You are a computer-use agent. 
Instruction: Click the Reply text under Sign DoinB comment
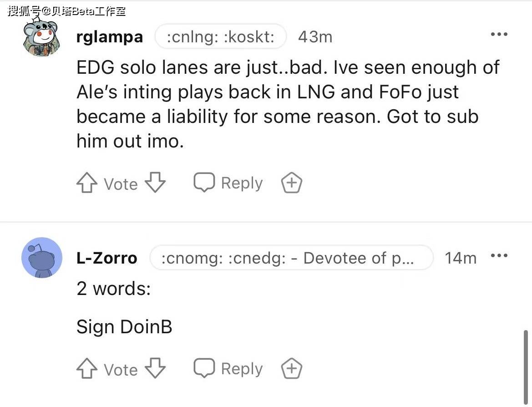tap(242, 369)
